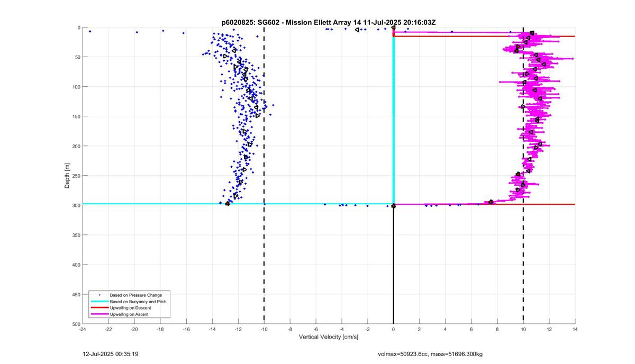This screenshot has width=635, height=364.
Task: Click depth-axis tick label '50'
Action: pyautogui.click(x=77, y=57)
